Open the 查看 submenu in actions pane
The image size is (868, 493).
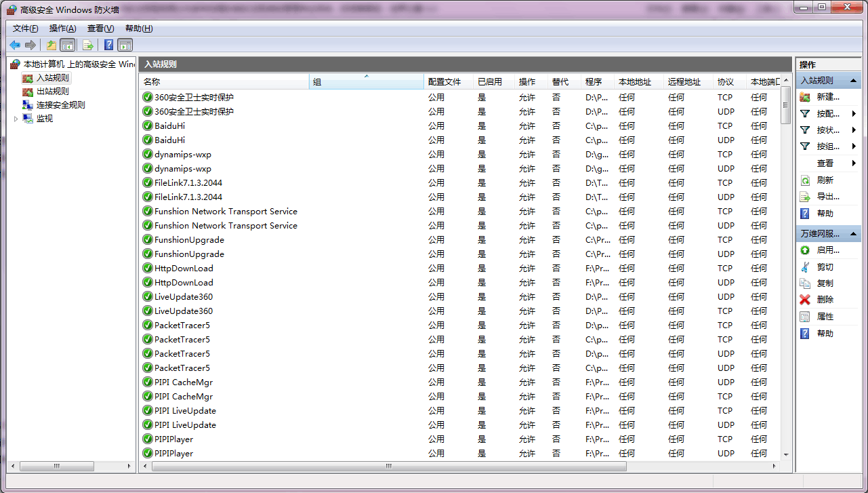click(825, 163)
